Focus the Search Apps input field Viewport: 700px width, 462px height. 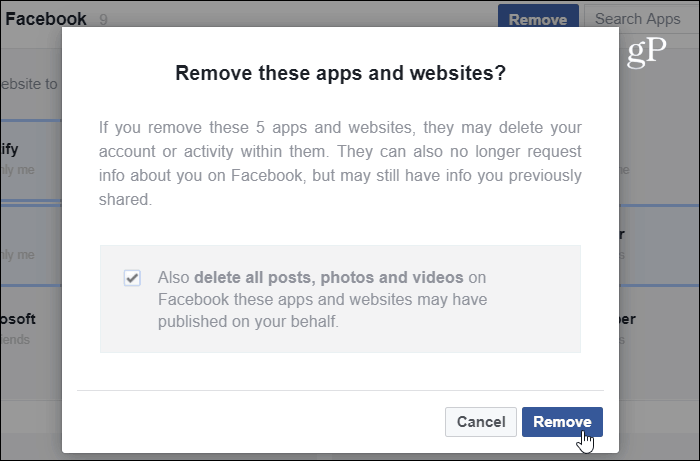[640, 18]
